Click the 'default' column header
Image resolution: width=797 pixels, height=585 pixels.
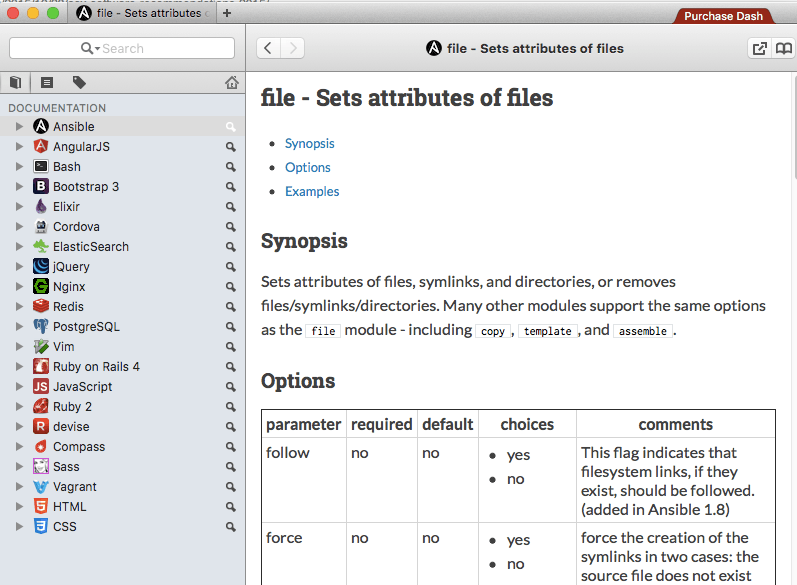coord(448,424)
